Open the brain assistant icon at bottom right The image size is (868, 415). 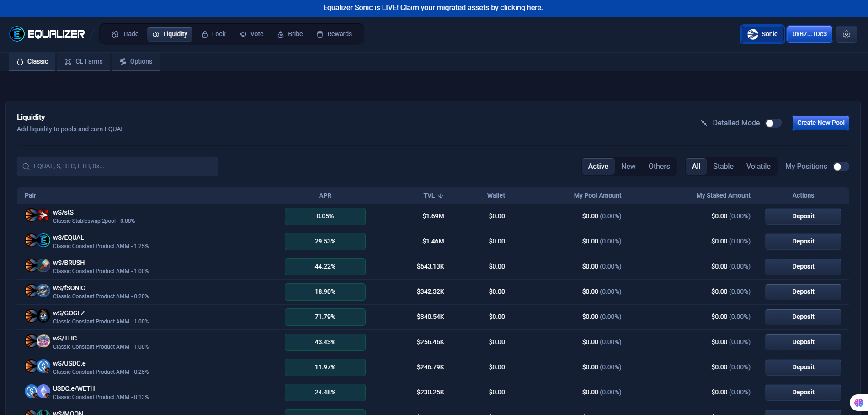(859, 403)
